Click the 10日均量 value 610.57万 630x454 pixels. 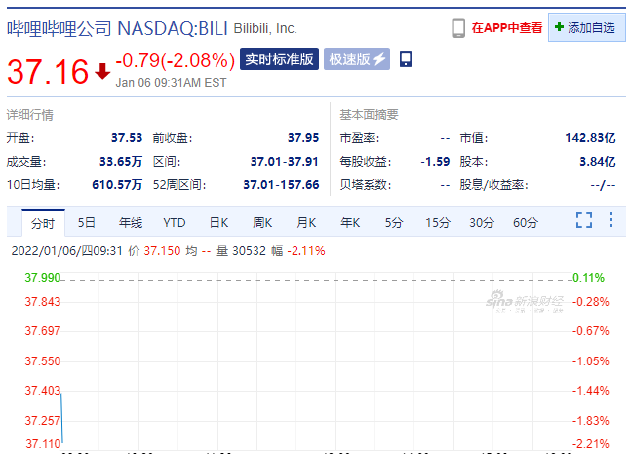pyautogui.click(x=117, y=185)
